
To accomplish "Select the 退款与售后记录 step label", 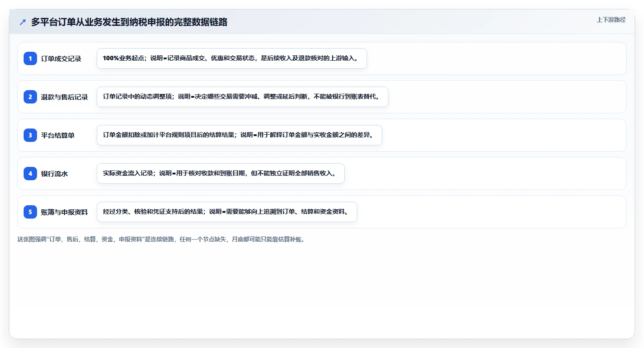I will point(65,97).
